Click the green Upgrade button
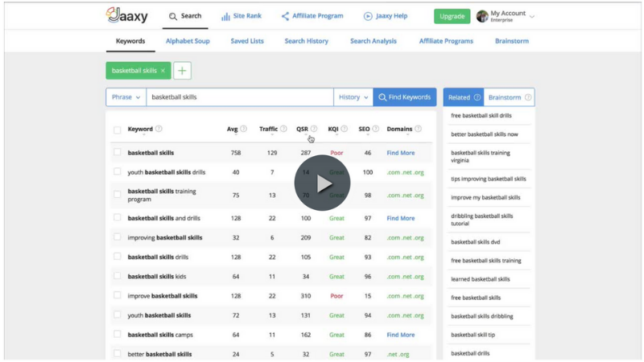 (x=452, y=16)
